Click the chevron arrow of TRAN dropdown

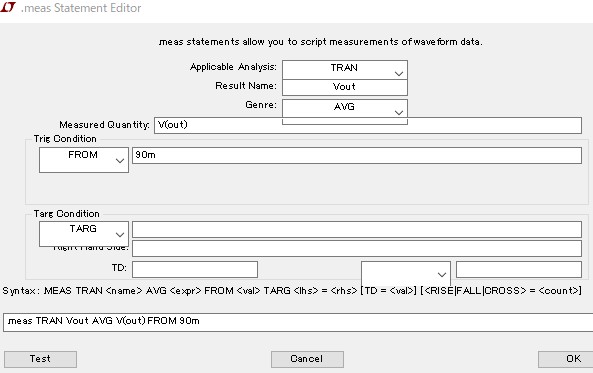tap(399, 73)
